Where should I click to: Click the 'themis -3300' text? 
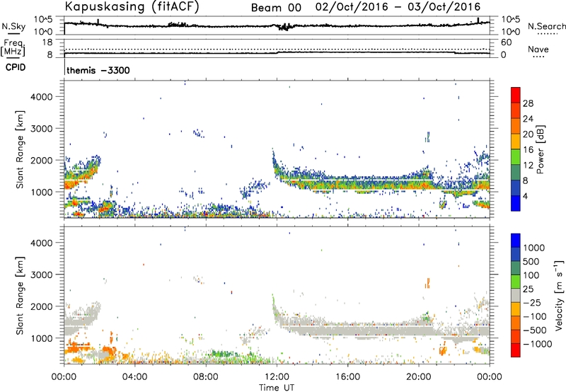[98, 70]
